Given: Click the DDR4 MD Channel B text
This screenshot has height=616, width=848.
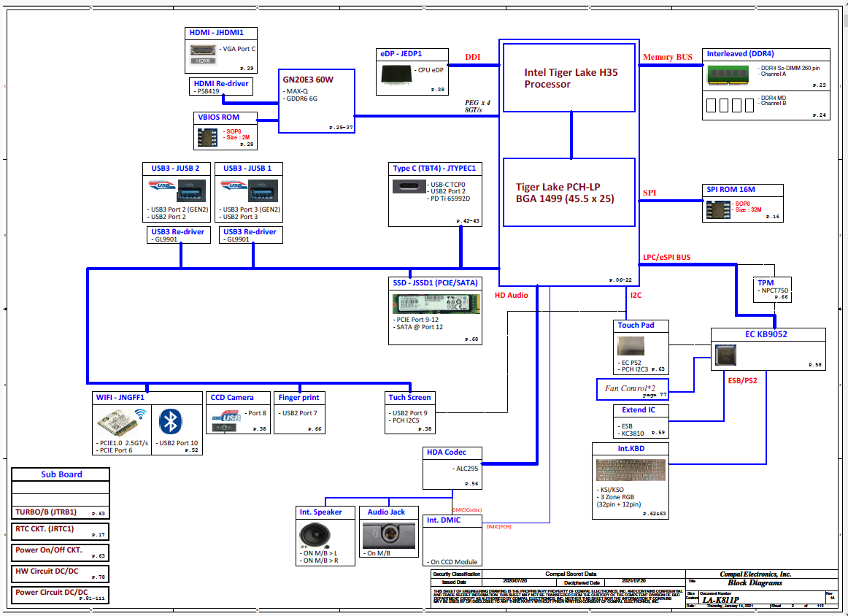Looking at the screenshot, I should [774, 101].
